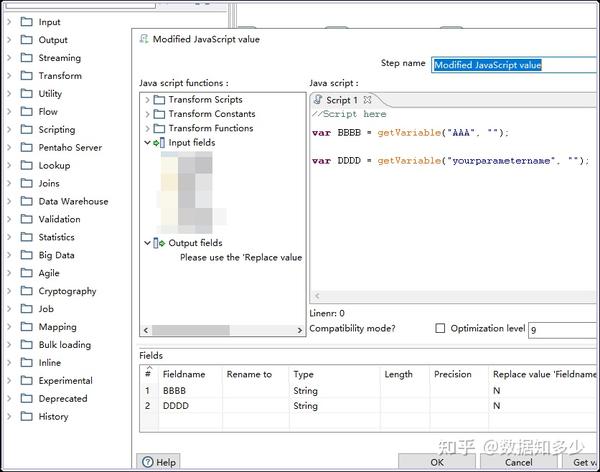Click the Big Data folder icon
Screen dimensions: 600x472
click(x=26, y=255)
